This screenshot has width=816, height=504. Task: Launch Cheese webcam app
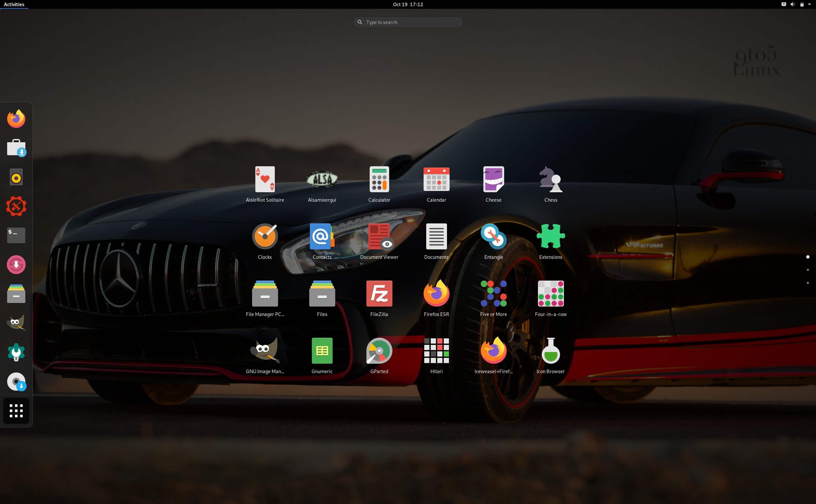[x=494, y=184]
